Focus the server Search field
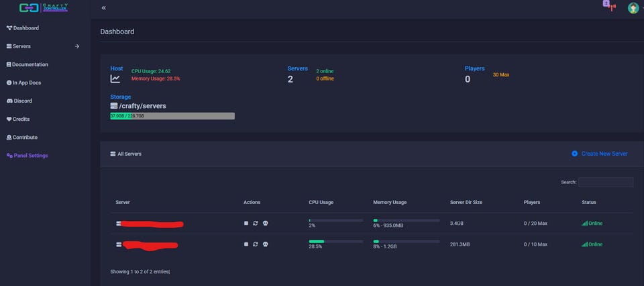The width and height of the screenshot is (644, 286). point(606,182)
